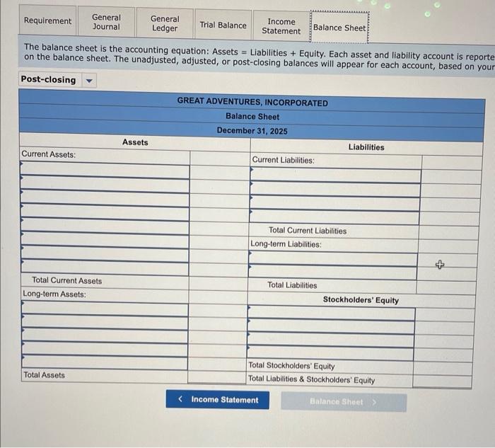
Task: Select first account dropdown under Current Liabilities
Action: [x=336, y=176]
